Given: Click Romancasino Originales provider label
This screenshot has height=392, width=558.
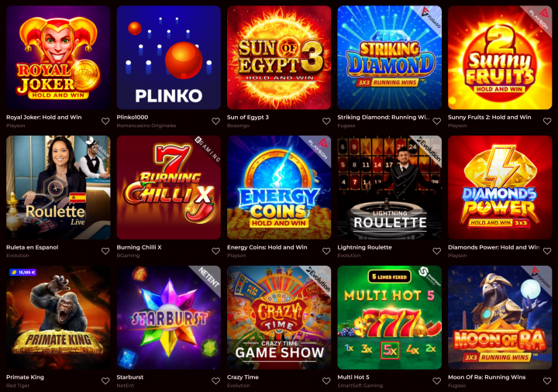Looking at the screenshot, I should (x=146, y=126).
